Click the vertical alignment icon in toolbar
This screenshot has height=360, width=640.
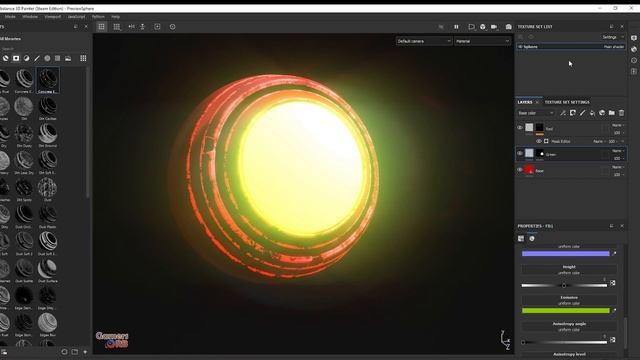[142, 27]
